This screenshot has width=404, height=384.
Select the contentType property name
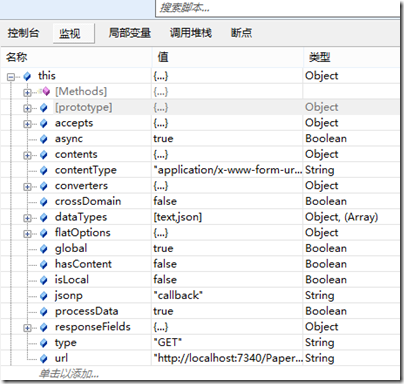(x=86, y=170)
